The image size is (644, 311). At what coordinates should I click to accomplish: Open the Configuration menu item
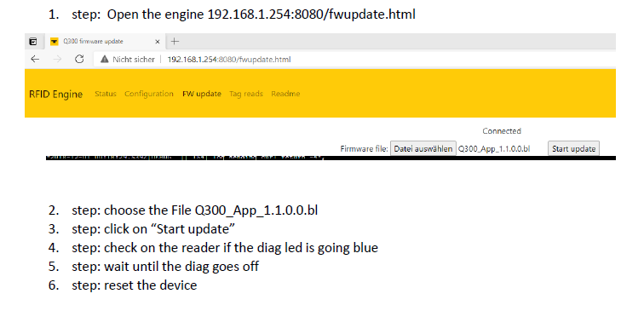point(149,94)
